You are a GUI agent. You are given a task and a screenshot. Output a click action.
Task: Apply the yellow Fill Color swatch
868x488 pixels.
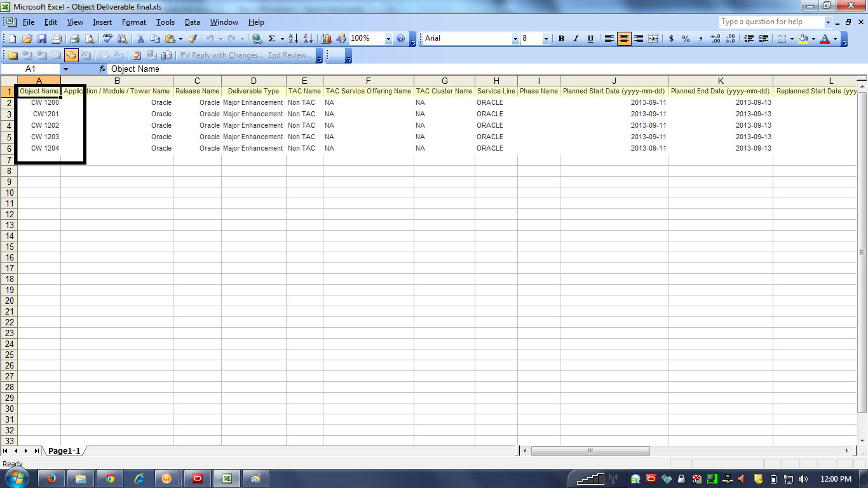point(803,39)
